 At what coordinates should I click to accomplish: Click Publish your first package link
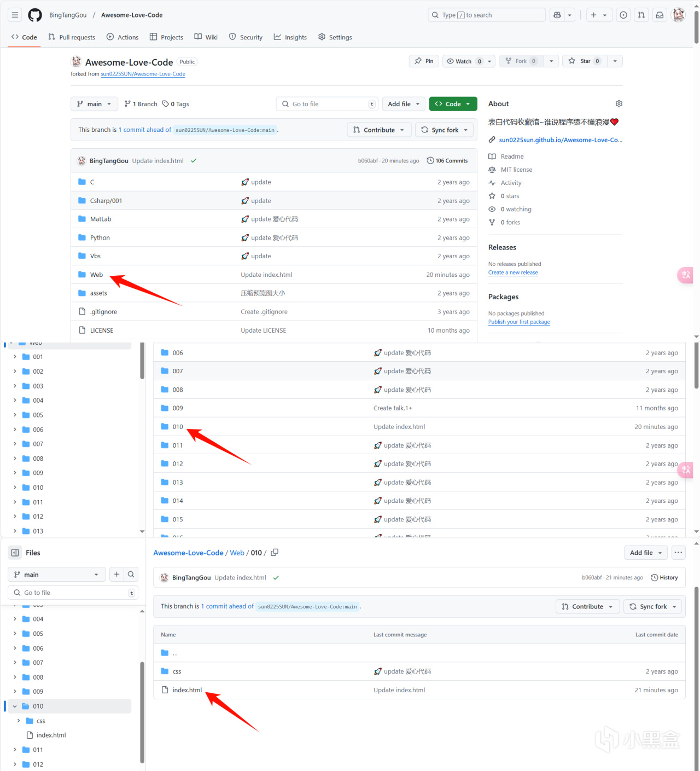pos(519,322)
